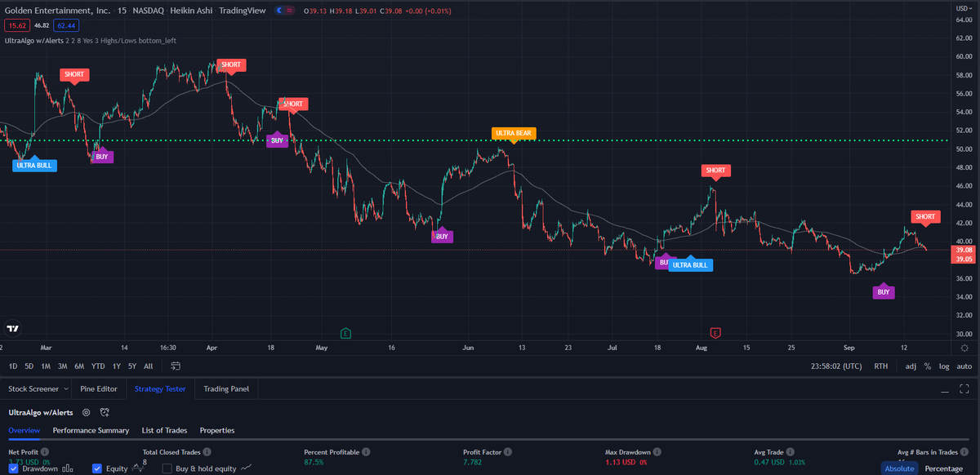Click the ULTRA BULL label near July
980x475 pixels.
point(690,265)
